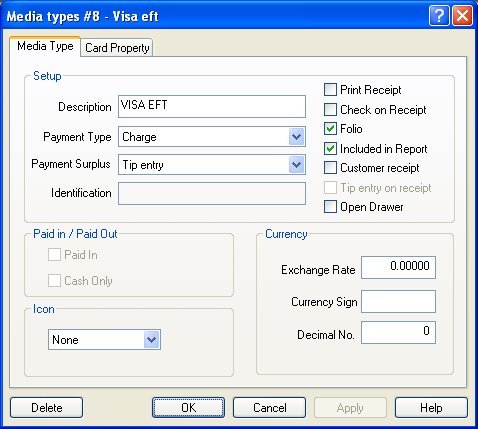
Task: Click the OK button
Action: [188, 407]
